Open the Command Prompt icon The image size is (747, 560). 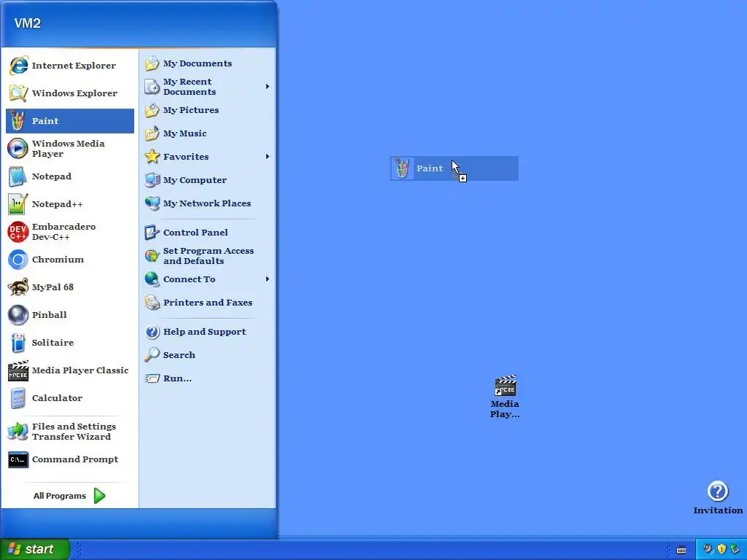point(18,459)
